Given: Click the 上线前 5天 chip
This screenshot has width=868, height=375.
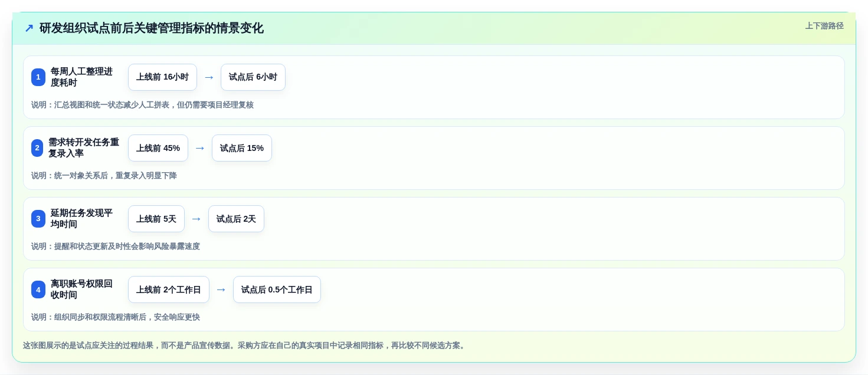Looking at the screenshot, I should pos(156,219).
